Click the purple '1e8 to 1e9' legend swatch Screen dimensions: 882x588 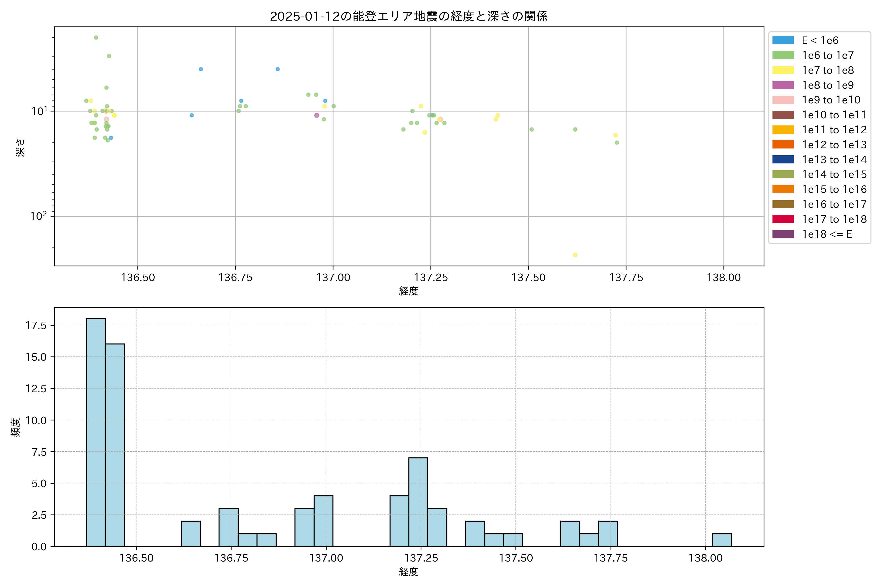click(783, 85)
